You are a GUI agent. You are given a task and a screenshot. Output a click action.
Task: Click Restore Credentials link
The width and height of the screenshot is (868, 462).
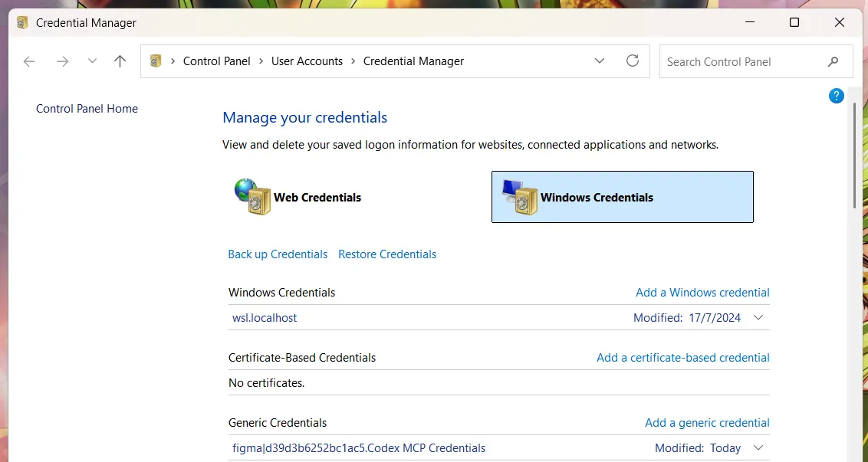(387, 254)
